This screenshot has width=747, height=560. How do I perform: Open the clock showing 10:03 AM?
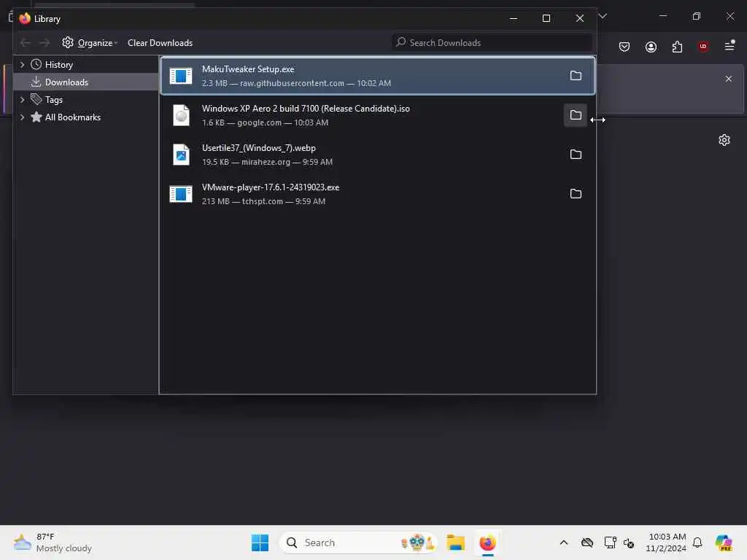point(665,542)
